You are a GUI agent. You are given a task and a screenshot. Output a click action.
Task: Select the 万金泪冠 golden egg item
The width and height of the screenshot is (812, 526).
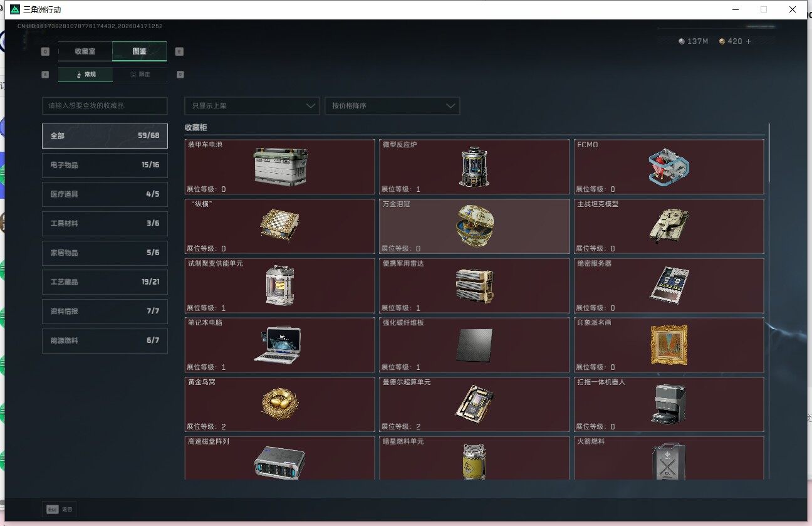[x=474, y=226]
